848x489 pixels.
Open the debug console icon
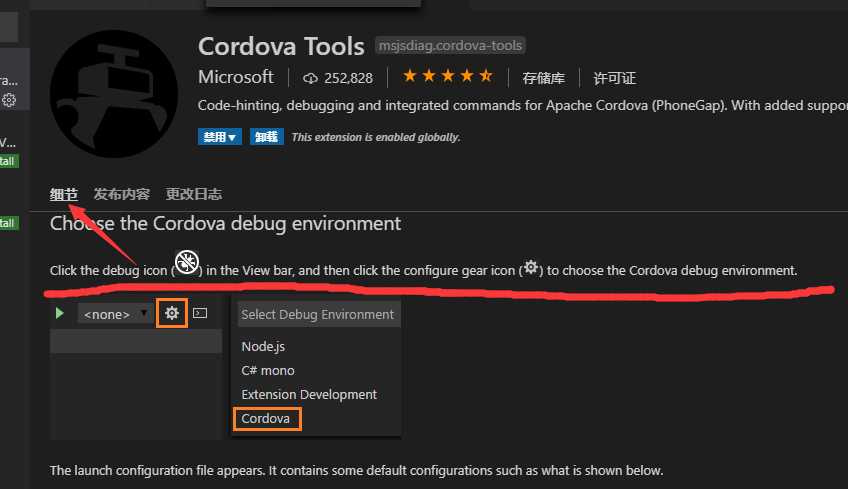tap(200, 313)
